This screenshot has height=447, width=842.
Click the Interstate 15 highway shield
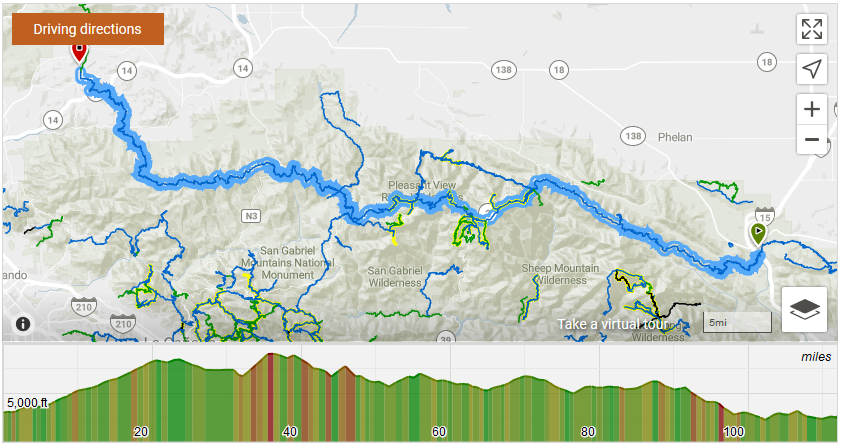click(765, 215)
